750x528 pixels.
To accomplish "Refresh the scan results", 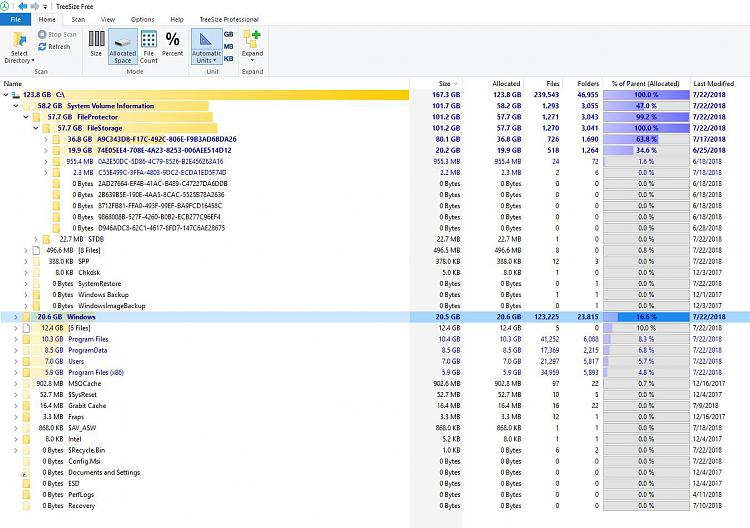I will pos(54,46).
